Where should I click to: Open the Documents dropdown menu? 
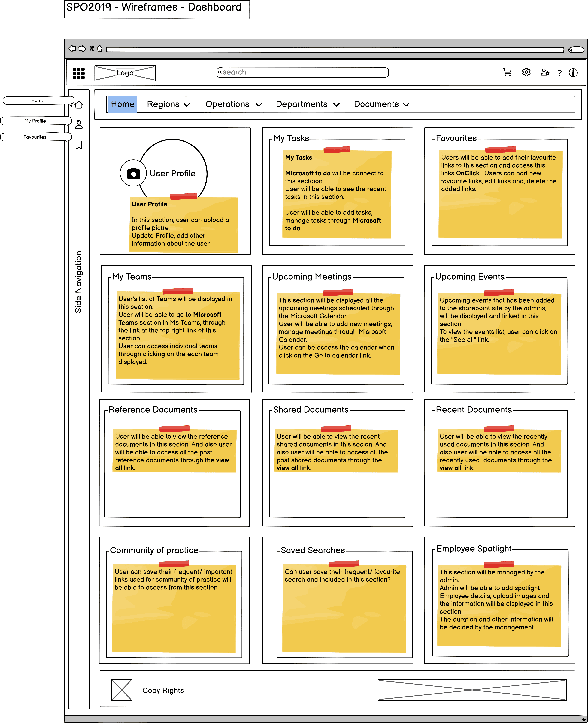pos(381,104)
